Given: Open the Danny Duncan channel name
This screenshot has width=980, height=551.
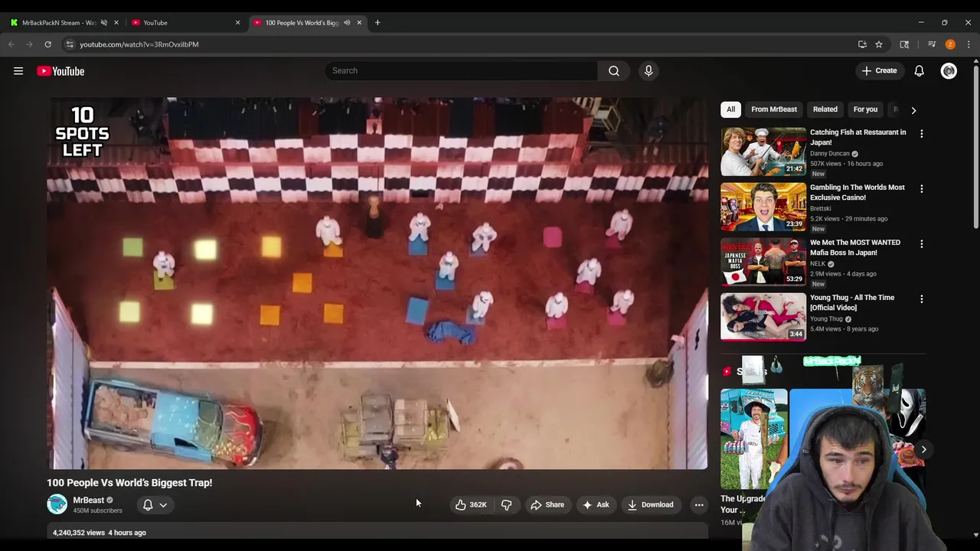Looking at the screenshot, I should 830,154.
